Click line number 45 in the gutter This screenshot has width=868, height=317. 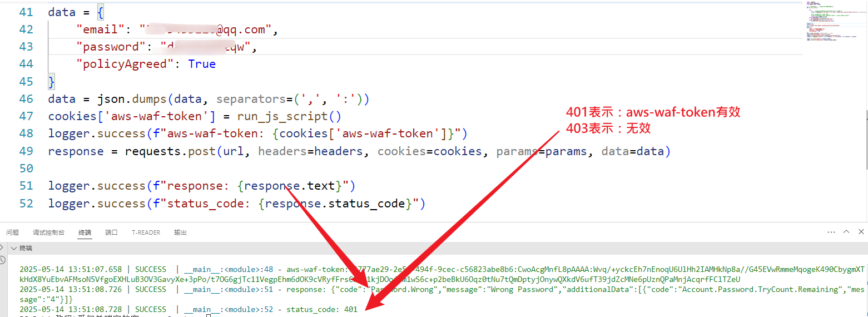pos(26,81)
